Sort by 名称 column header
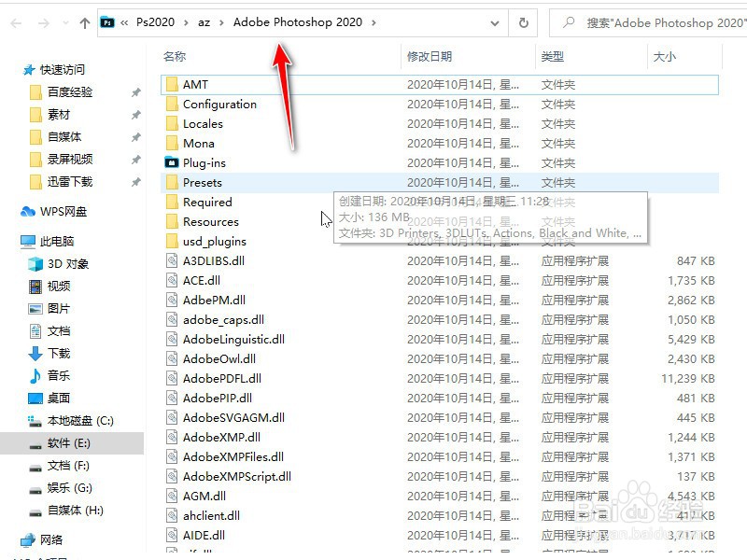The height and width of the screenshot is (560, 747). point(175,57)
